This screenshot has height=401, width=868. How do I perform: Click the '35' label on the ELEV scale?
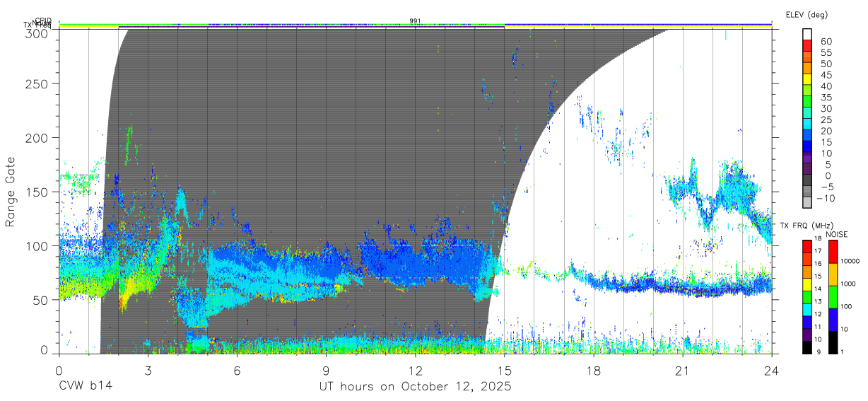pyautogui.click(x=826, y=98)
